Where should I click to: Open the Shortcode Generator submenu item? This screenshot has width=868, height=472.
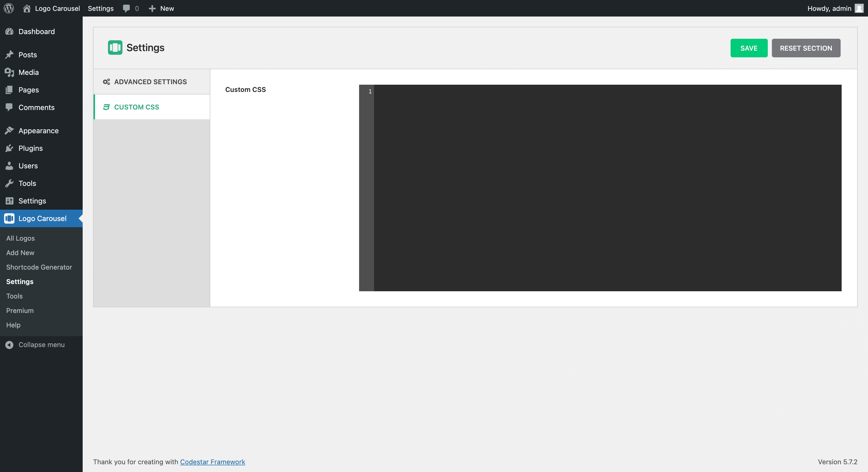tap(39, 267)
